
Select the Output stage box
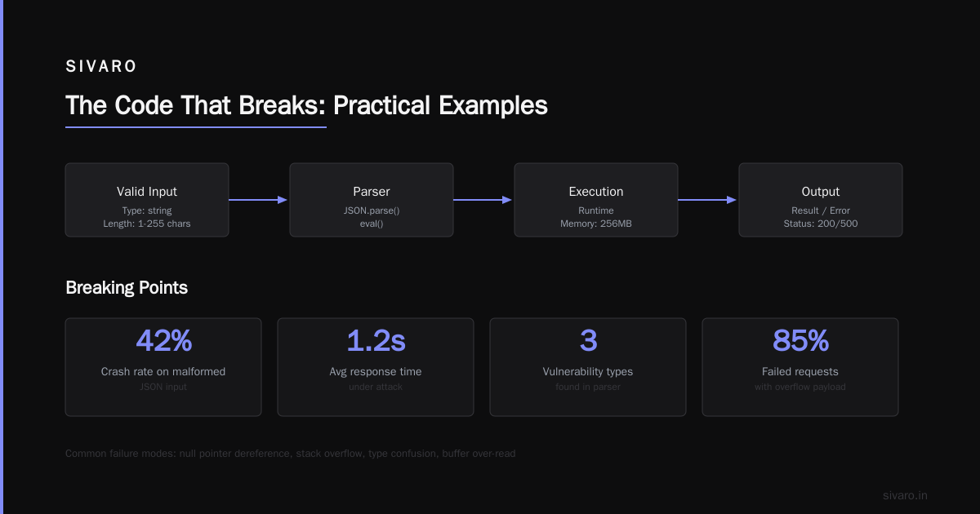(x=821, y=200)
